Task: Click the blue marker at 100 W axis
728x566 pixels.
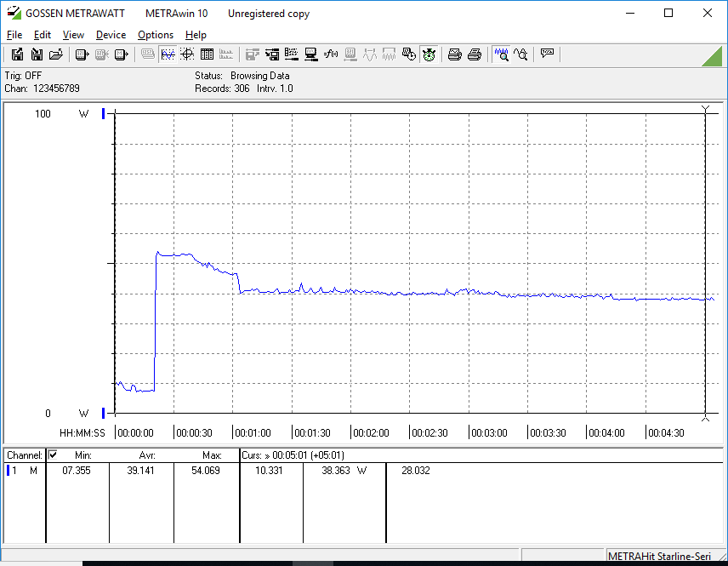Action: click(x=104, y=114)
